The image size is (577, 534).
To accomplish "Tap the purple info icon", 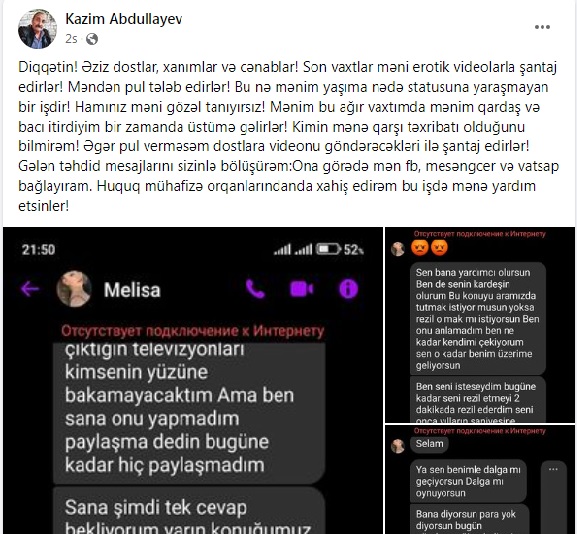I will [x=348, y=289].
